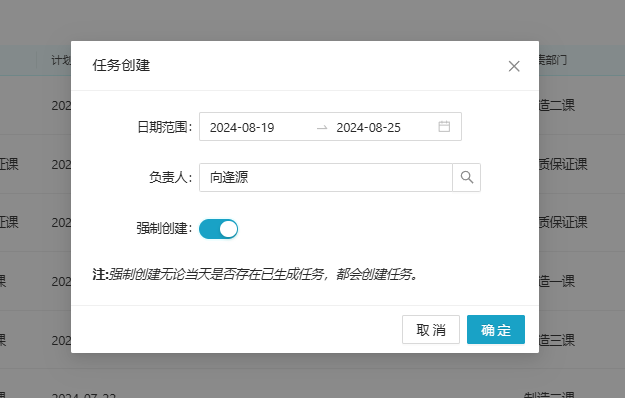This screenshot has width=625, height=398.
Task: Click the end date 2024-08-25
Action: [368, 127]
